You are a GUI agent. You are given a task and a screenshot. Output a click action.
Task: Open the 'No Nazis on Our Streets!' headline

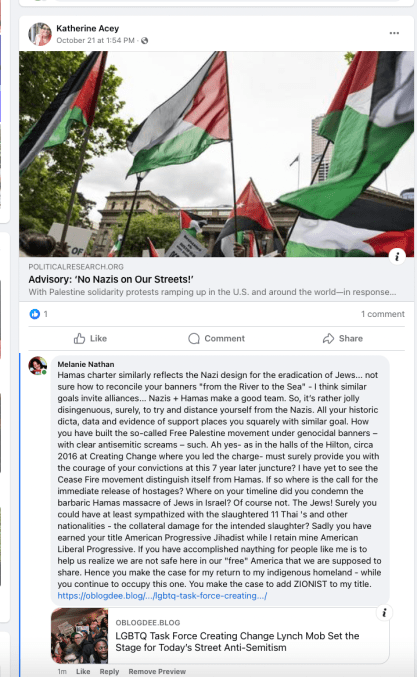(111, 279)
